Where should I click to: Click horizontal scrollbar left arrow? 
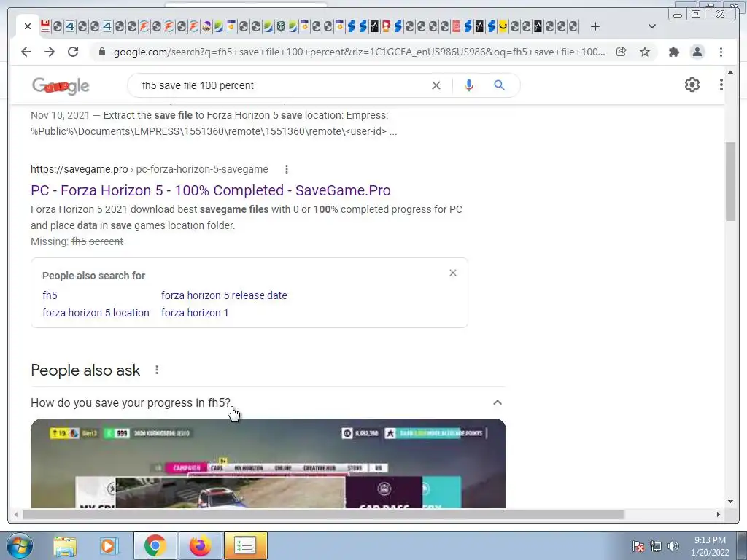pyautogui.click(x=16, y=514)
